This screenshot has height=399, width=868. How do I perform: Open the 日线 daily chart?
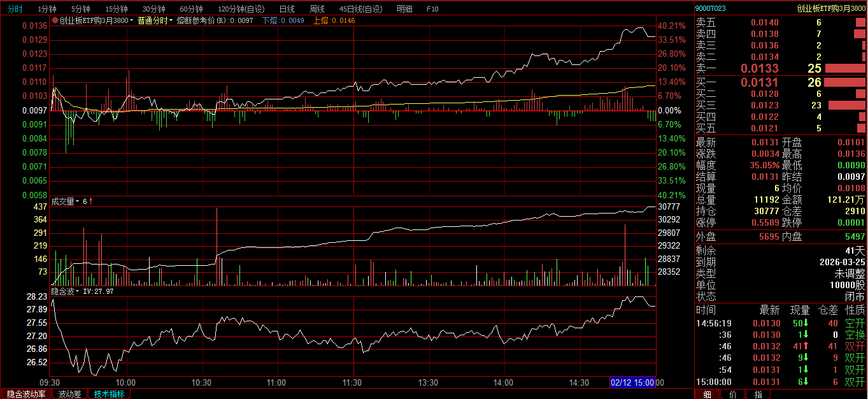tap(287, 9)
